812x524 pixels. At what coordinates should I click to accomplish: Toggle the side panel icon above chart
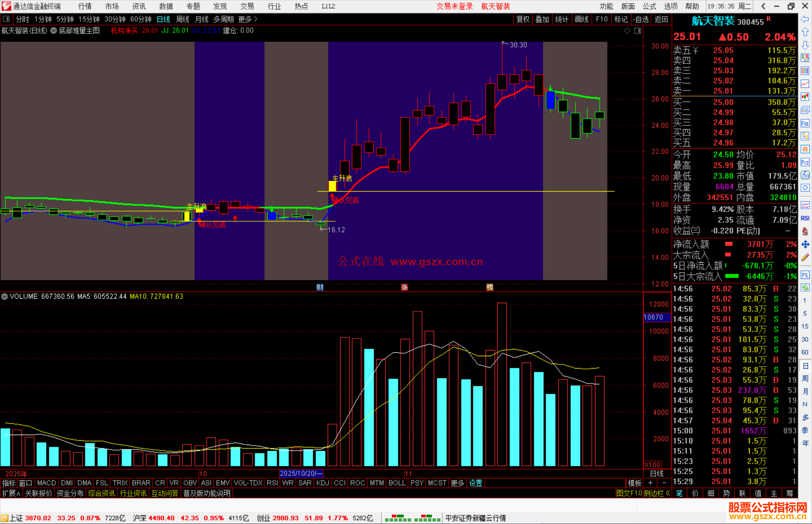pyautogui.click(x=638, y=31)
